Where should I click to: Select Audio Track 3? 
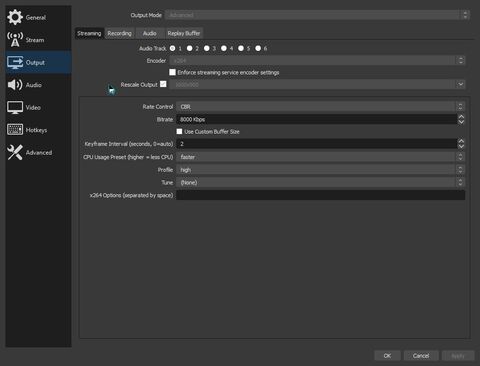(x=207, y=48)
